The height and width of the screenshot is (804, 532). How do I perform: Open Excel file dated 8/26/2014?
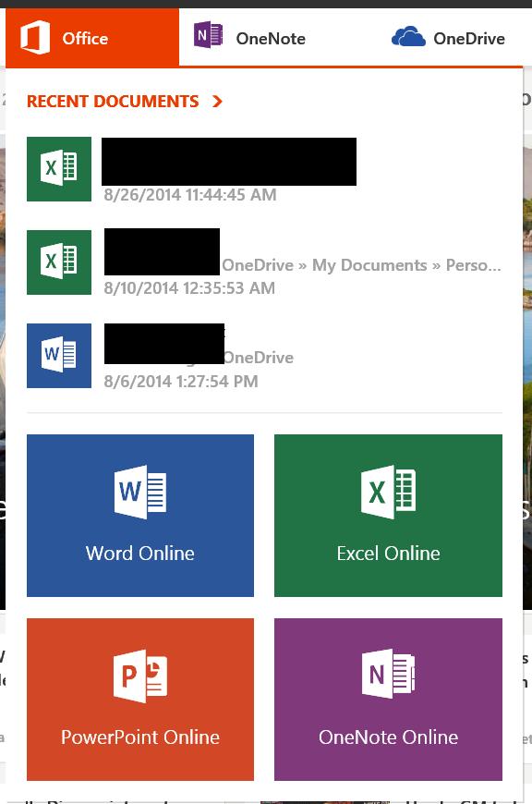pos(59,169)
